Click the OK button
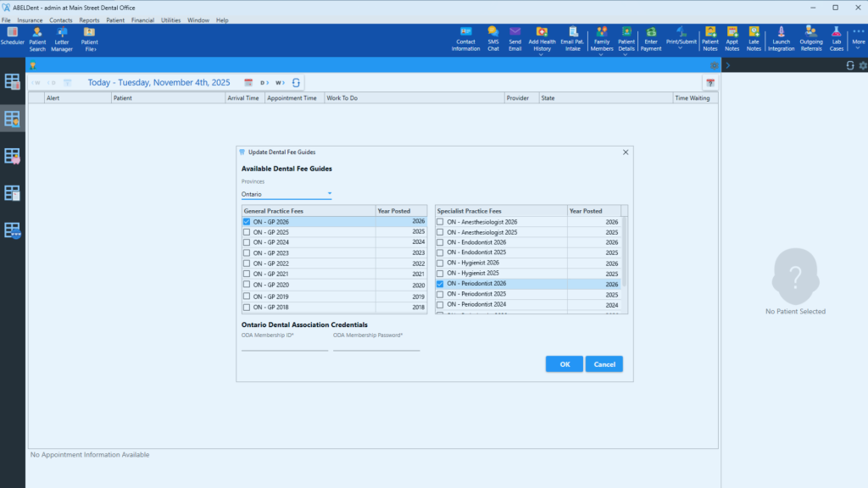The width and height of the screenshot is (868, 488). (x=564, y=363)
